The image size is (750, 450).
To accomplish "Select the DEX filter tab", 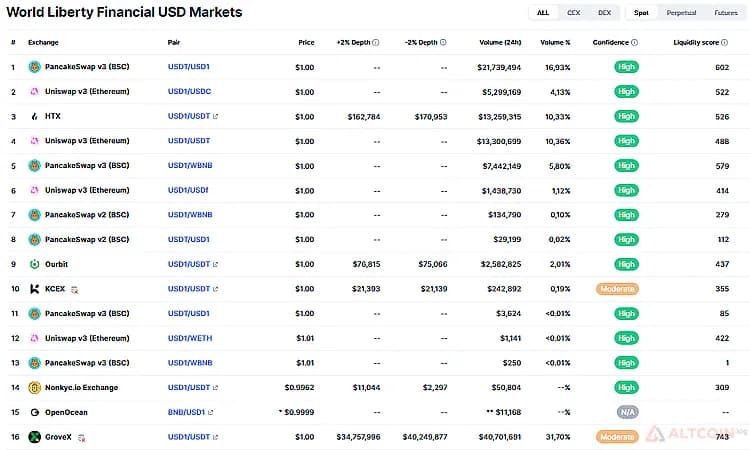I will click(605, 13).
